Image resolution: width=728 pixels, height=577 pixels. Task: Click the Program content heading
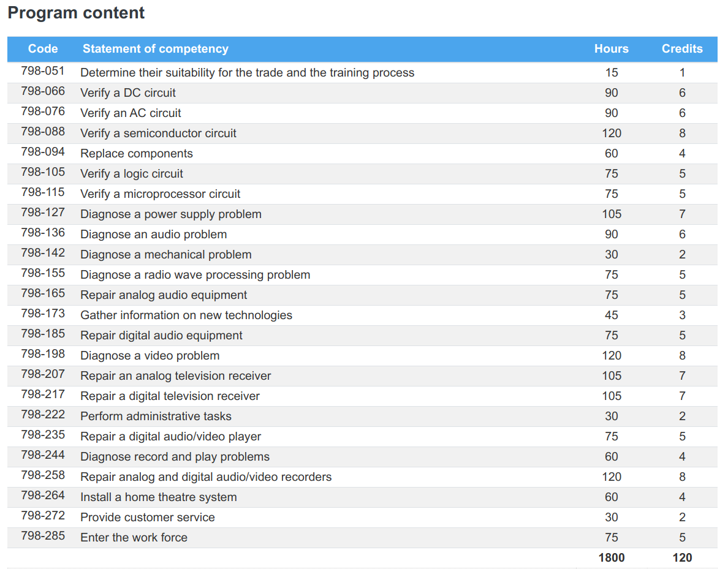[76, 13]
